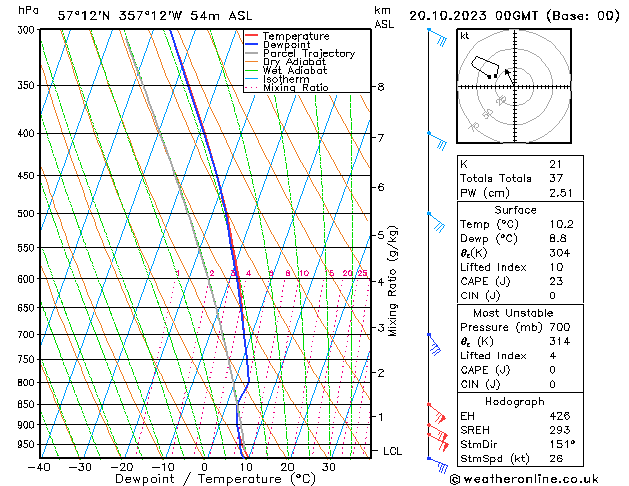Click the 'Most Unstable' section heading
Screen dimensions: 629x486
(513, 313)
